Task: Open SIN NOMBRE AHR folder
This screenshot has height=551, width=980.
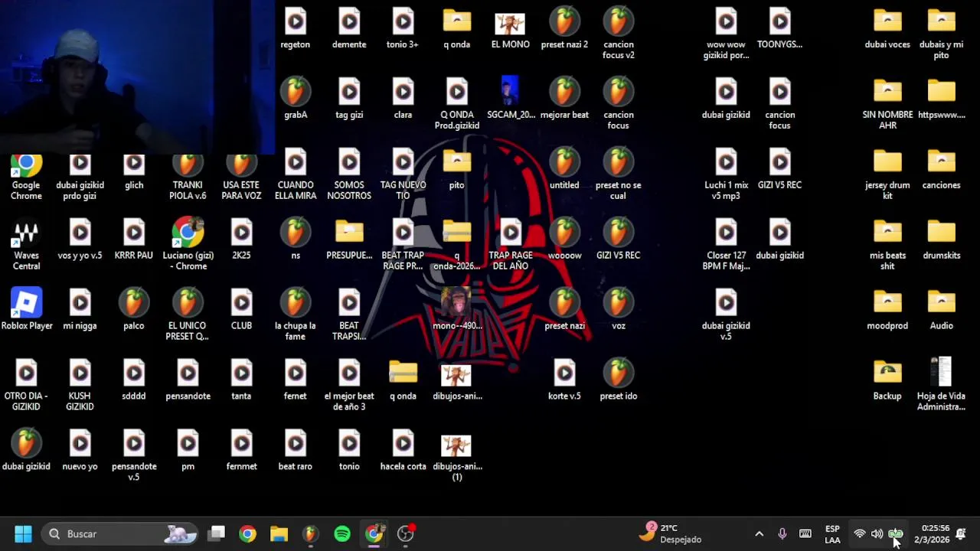Action: (x=887, y=105)
